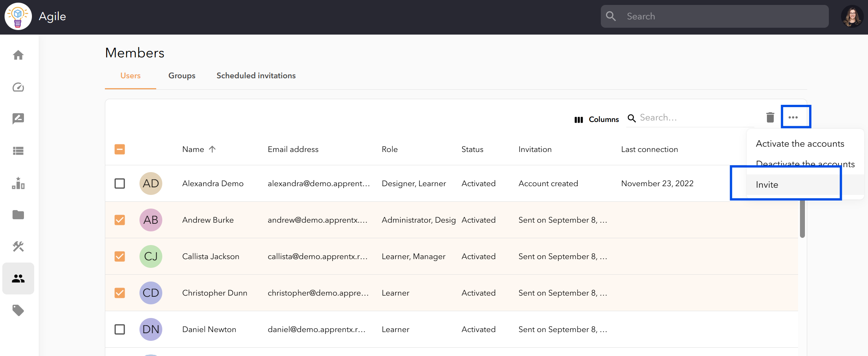Viewport: 868px width, 356px height.
Task: Click the table scrollbar handle
Action: coord(802,219)
